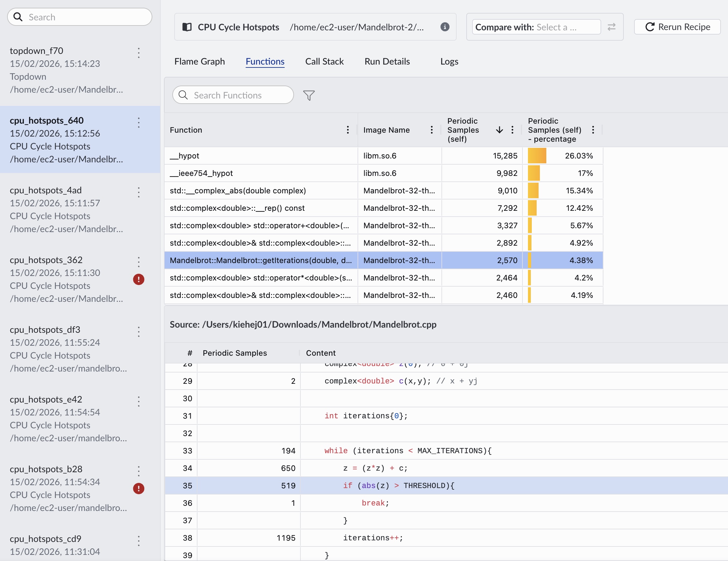Click the percentage bar for __hypot
Image resolution: width=728 pixels, height=561 pixels.
click(537, 155)
